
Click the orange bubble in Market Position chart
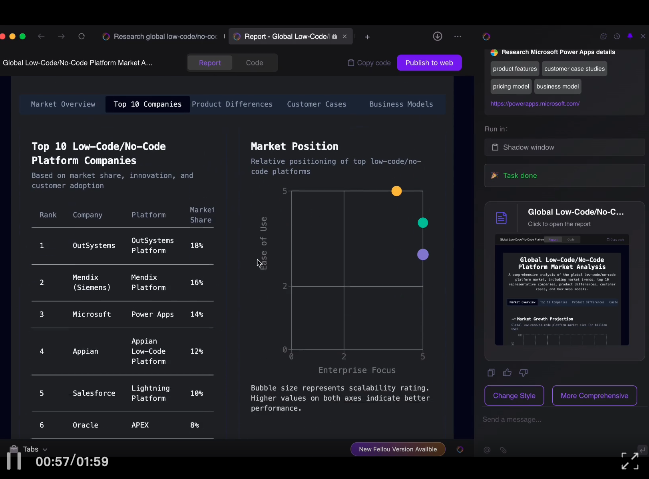[x=397, y=191]
